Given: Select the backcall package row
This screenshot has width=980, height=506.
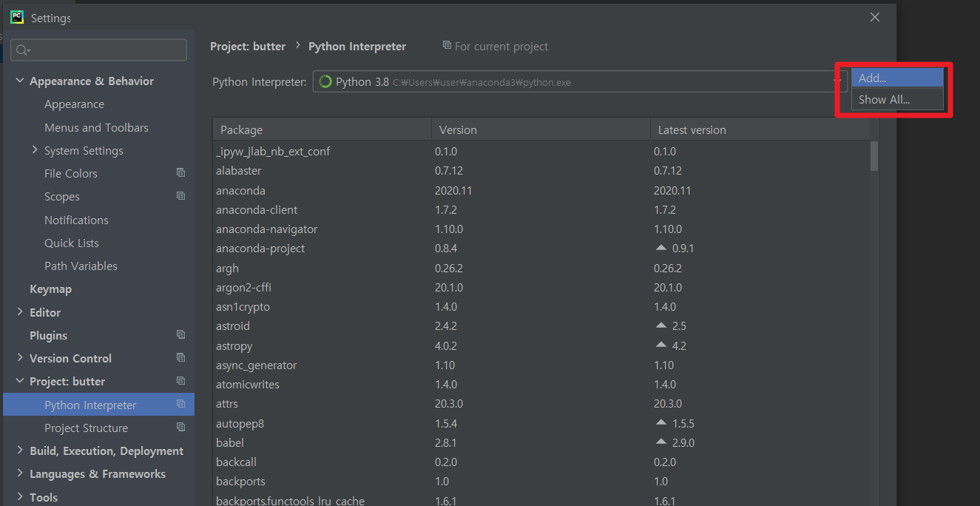Looking at the screenshot, I should coord(541,462).
